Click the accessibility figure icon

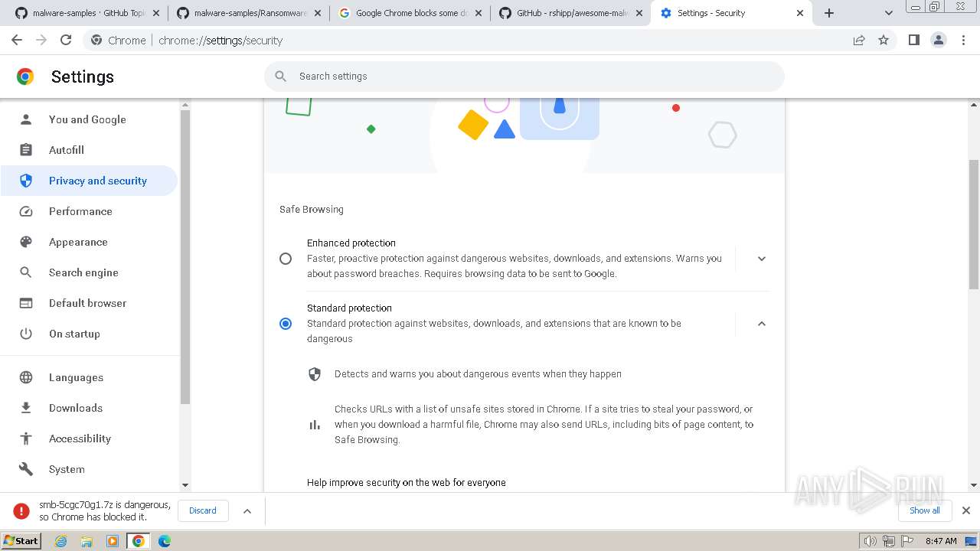26,439
